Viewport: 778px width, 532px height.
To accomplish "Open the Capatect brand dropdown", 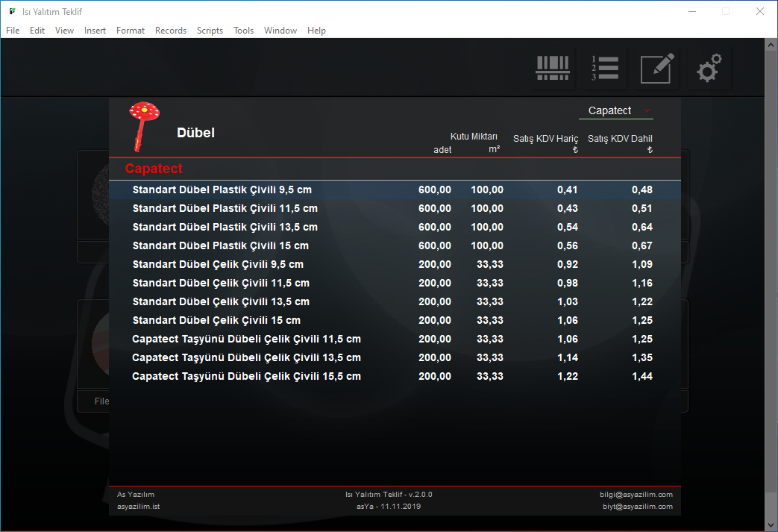I will point(615,110).
